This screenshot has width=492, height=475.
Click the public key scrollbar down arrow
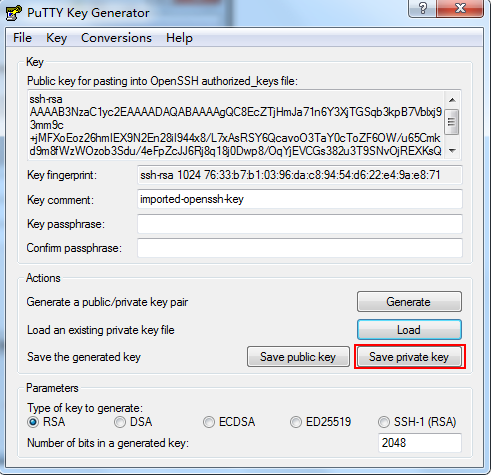point(452,151)
